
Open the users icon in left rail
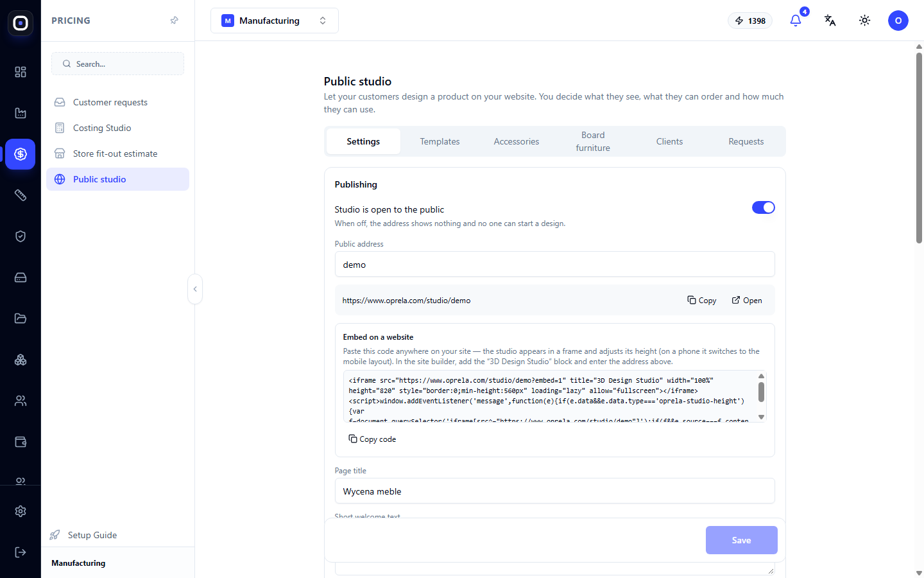pyautogui.click(x=21, y=401)
